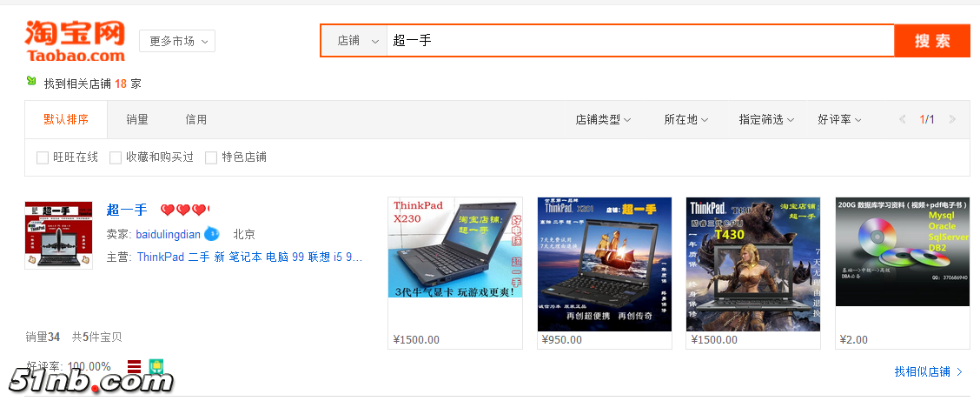
Task: Check the 特色店铺 checkbox
Action: 211,157
